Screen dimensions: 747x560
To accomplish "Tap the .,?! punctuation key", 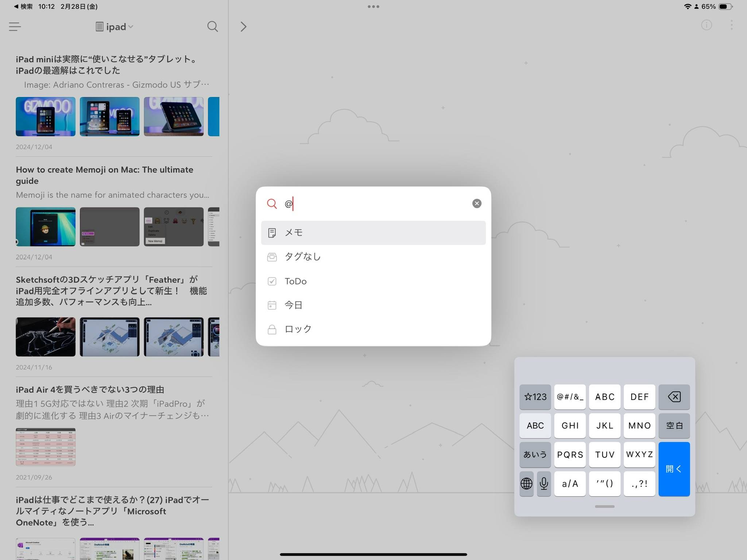I will [639, 484].
